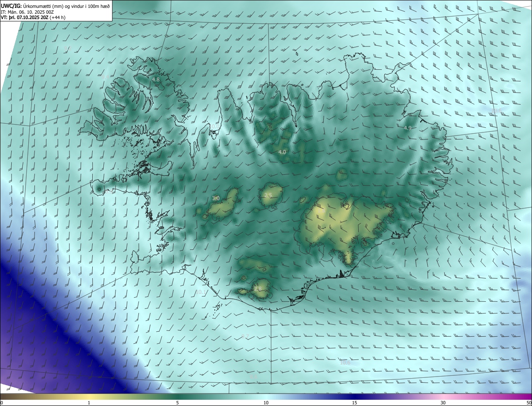Click the '4.9' value label on the map
Image resolution: width=532 pixels, height=406 pixels.
coord(408,128)
